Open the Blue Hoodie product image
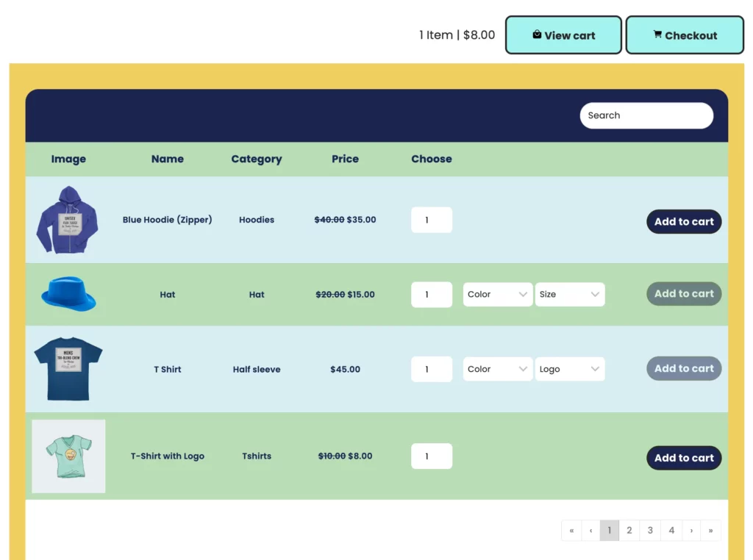 (x=68, y=219)
